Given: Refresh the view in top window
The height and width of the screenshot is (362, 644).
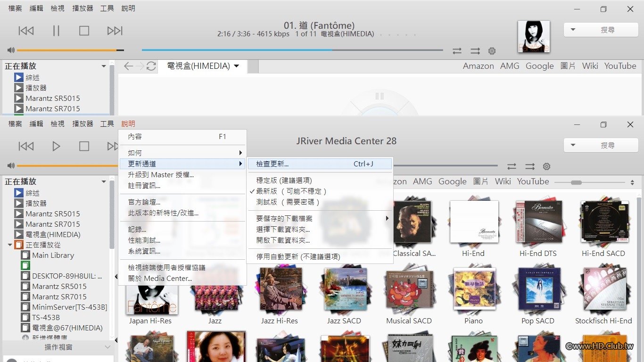Looking at the screenshot, I should [x=151, y=66].
